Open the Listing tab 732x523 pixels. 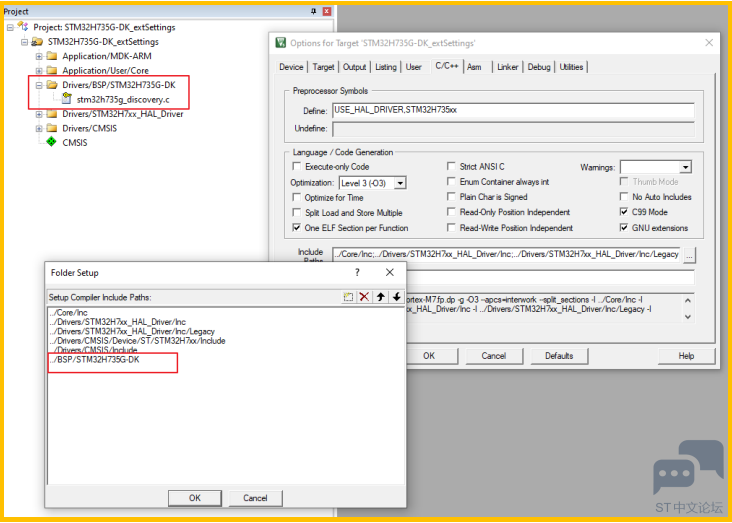(x=386, y=67)
